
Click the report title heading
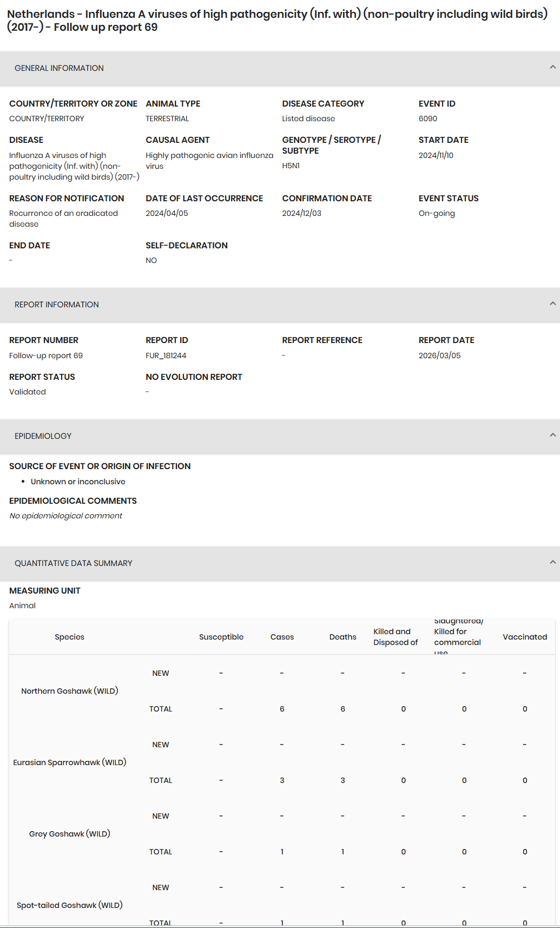point(277,21)
